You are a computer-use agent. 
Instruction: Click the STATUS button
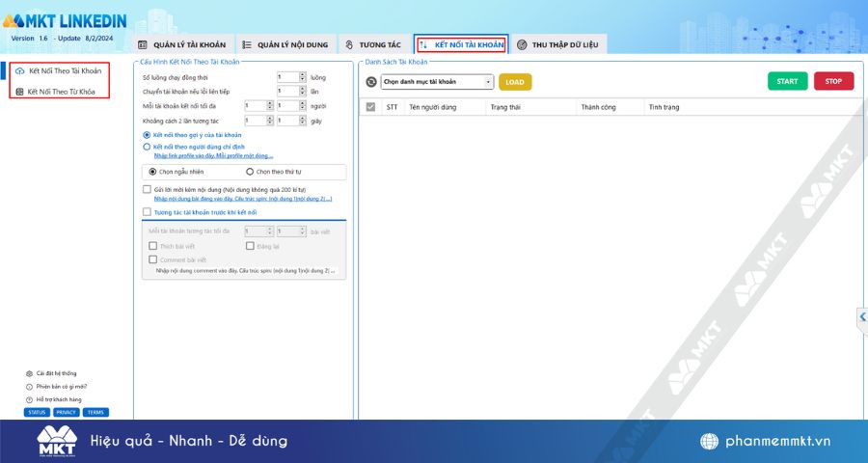(37, 413)
